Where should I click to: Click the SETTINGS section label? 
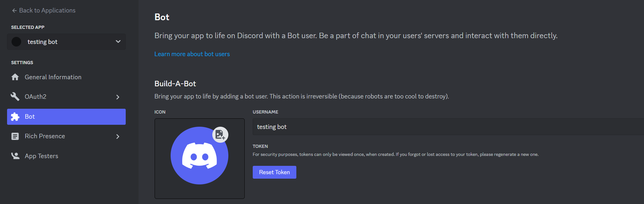click(x=22, y=63)
